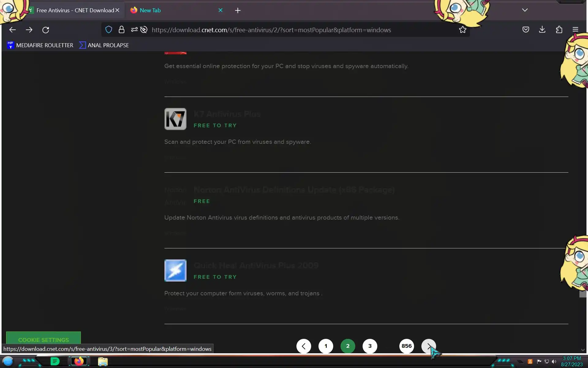This screenshot has height=368, width=588.
Task: Open Firefox hamburger application menu
Action: coord(575,30)
